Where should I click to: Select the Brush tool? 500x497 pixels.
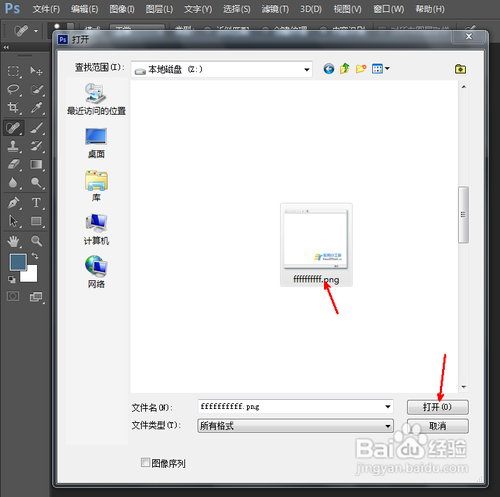coord(36,128)
